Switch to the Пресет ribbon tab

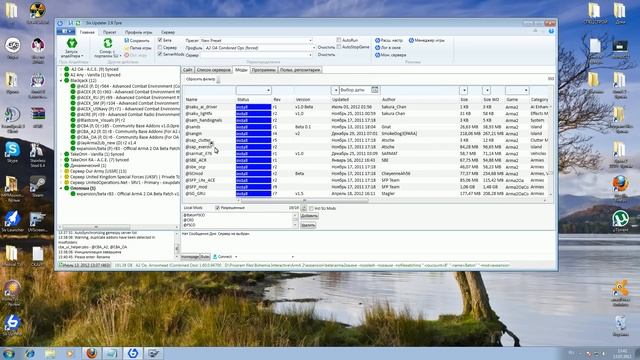tap(109, 32)
